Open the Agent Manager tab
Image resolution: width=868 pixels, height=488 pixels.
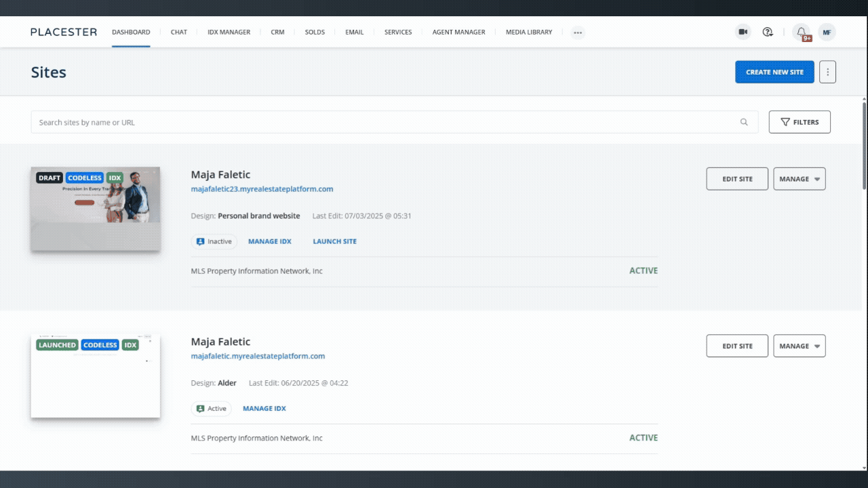click(x=459, y=32)
